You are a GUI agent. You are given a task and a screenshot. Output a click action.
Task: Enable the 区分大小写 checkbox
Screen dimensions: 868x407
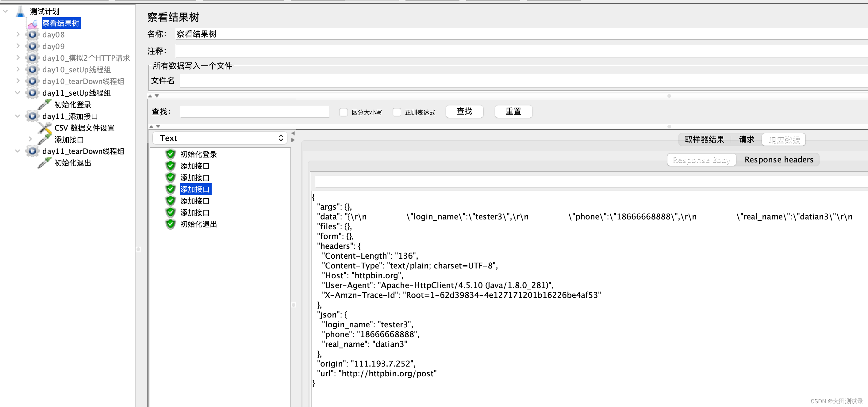pos(343,112)
